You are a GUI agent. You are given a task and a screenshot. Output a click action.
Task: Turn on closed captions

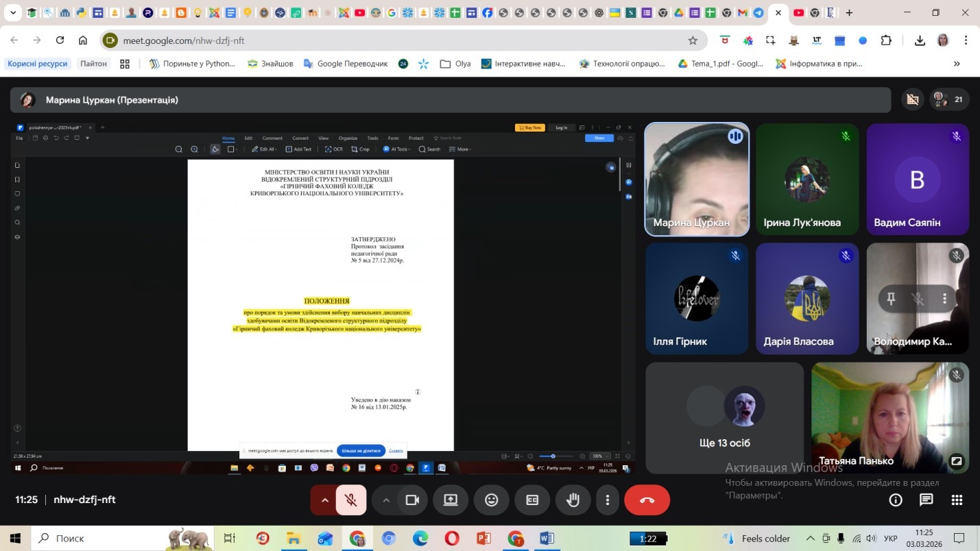click(x=532, y=500)
